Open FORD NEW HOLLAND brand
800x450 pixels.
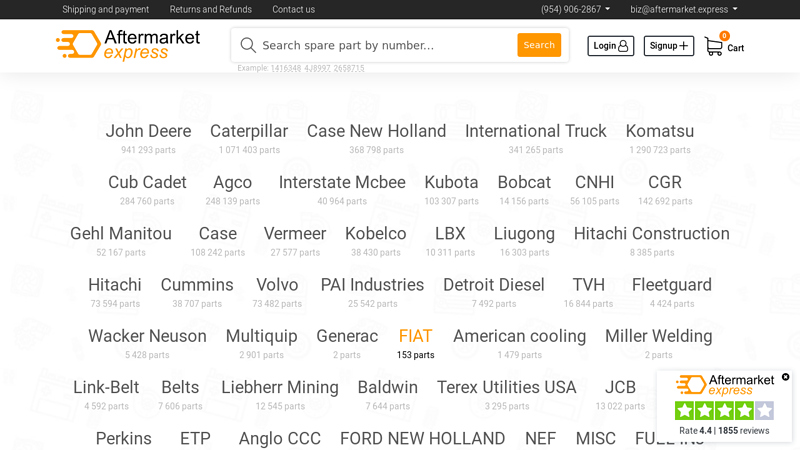point(422,439)
